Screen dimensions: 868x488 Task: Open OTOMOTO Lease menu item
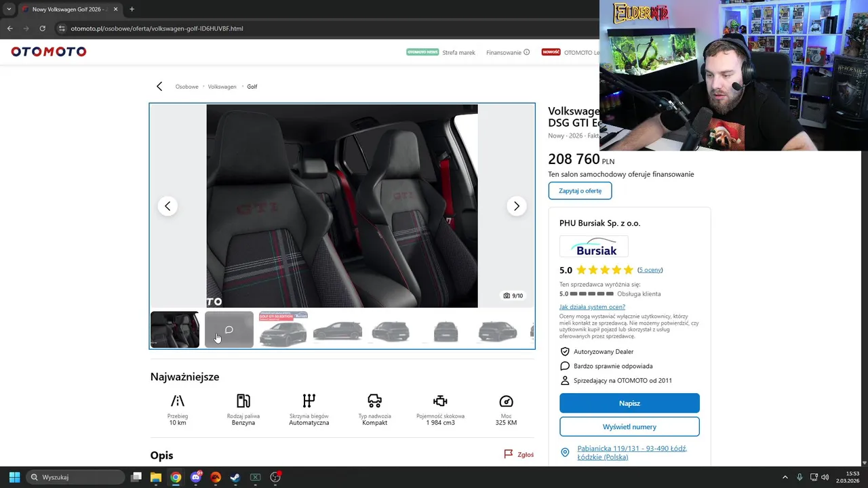click(x=582, y=52)
